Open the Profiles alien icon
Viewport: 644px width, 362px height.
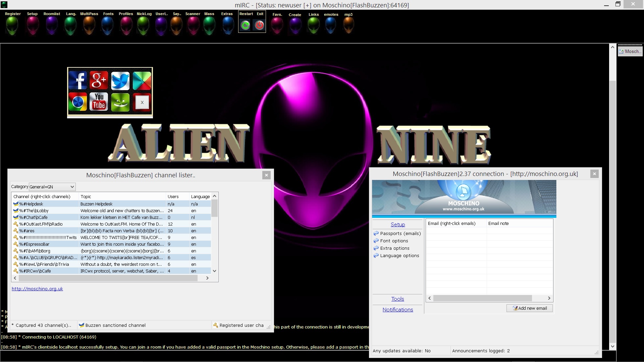pos(126,25)
